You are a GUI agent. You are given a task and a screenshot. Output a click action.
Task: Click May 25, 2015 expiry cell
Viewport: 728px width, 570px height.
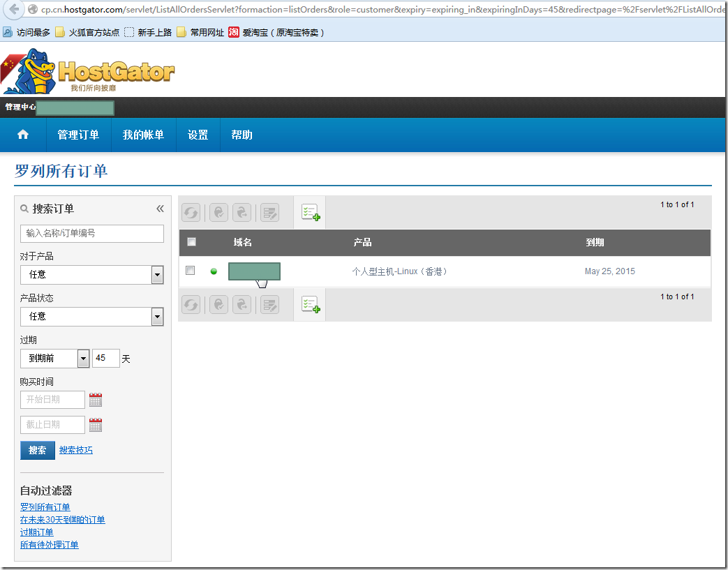(609, 271)
